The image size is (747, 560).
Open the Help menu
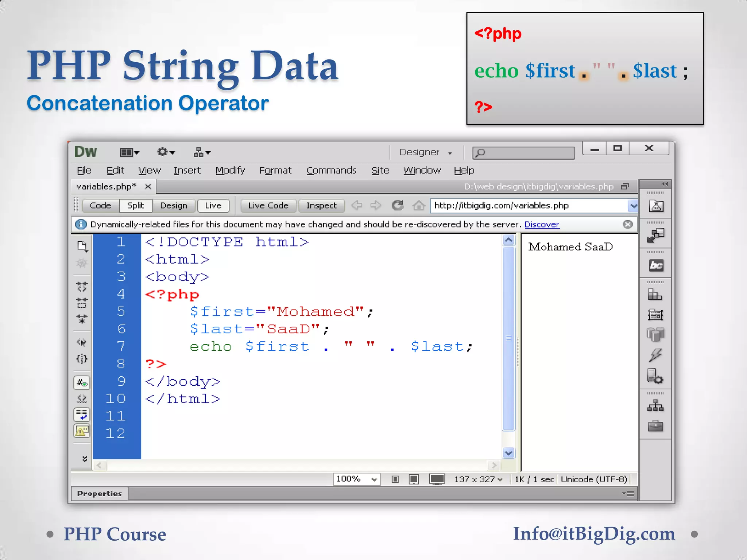click(464, 170)
